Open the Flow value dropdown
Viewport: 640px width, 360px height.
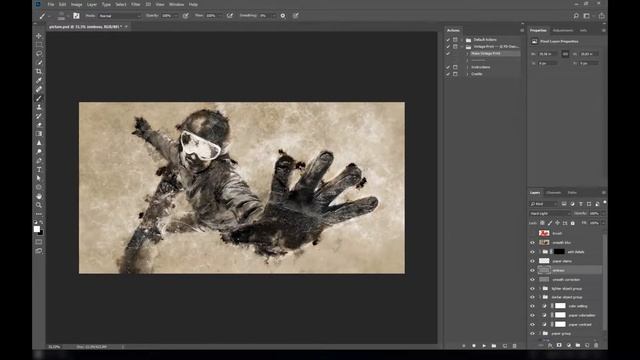click(220, 16)
